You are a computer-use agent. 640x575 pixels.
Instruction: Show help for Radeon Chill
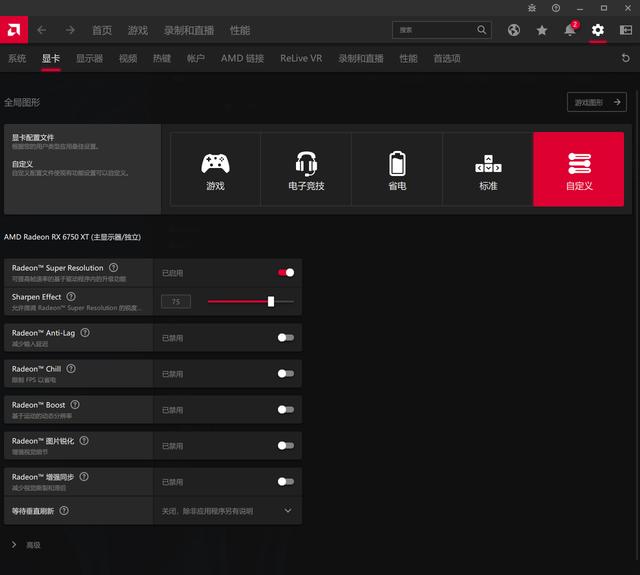coord(71,369)
